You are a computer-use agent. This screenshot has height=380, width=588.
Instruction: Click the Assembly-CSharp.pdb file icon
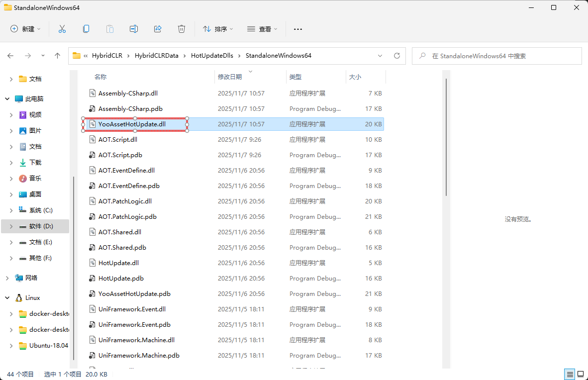[92, 109]
